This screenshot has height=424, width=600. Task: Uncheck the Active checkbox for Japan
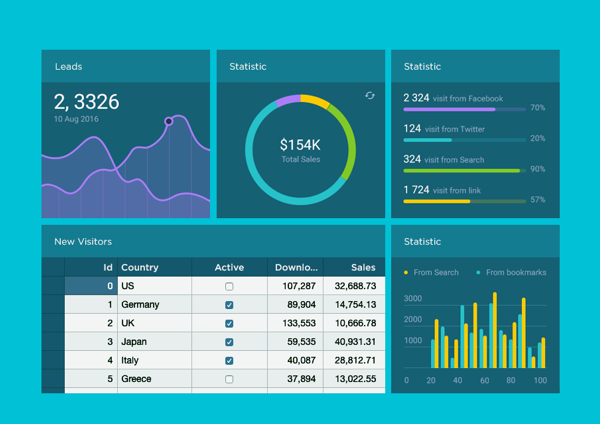[229, 342]
